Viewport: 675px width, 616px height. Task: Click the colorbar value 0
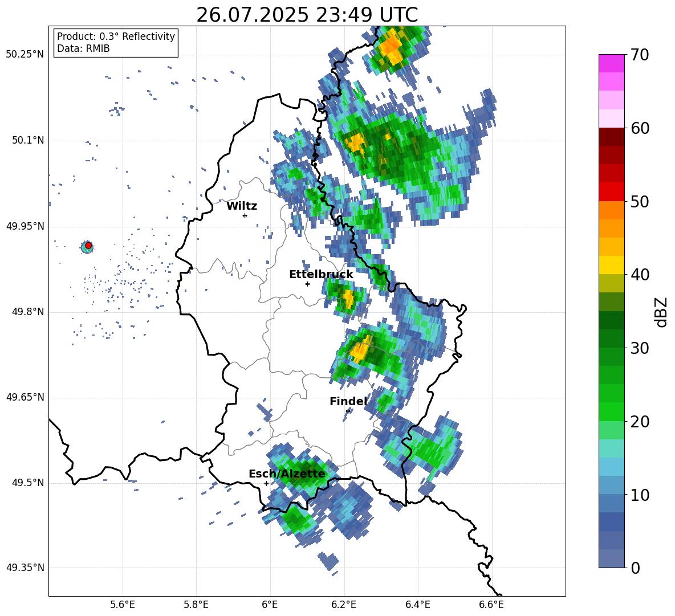[x=635, y=568]
